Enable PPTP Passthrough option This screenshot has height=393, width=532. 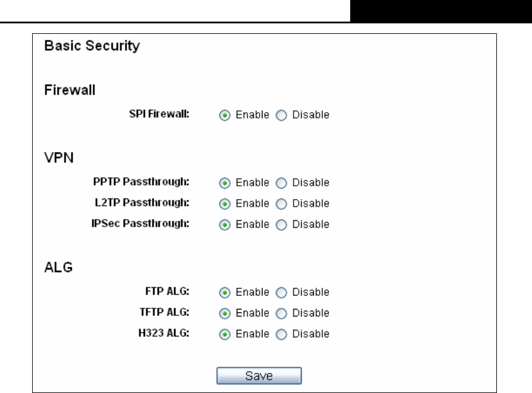[224, 183]
